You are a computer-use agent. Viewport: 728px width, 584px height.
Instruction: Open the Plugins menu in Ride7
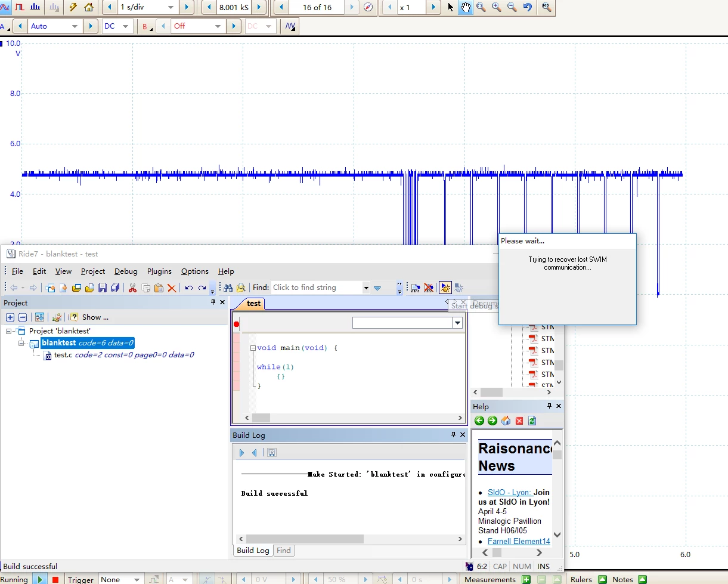coord(159,271)
